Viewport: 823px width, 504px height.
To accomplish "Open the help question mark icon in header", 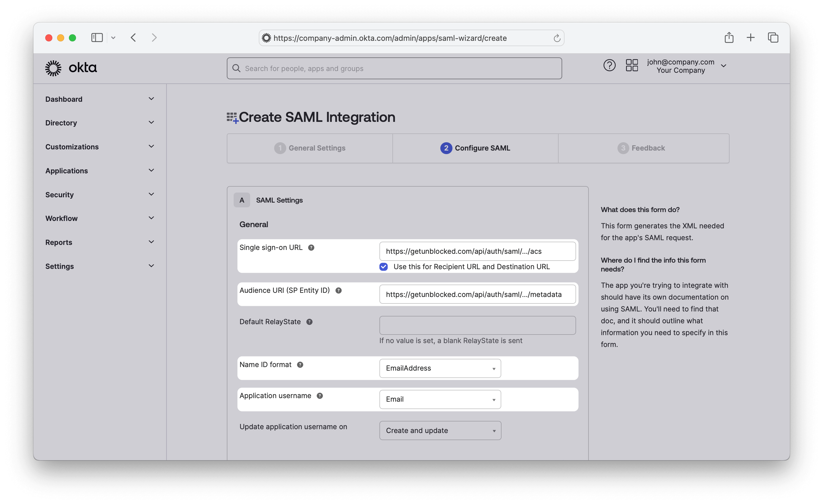I will point(609,65).
